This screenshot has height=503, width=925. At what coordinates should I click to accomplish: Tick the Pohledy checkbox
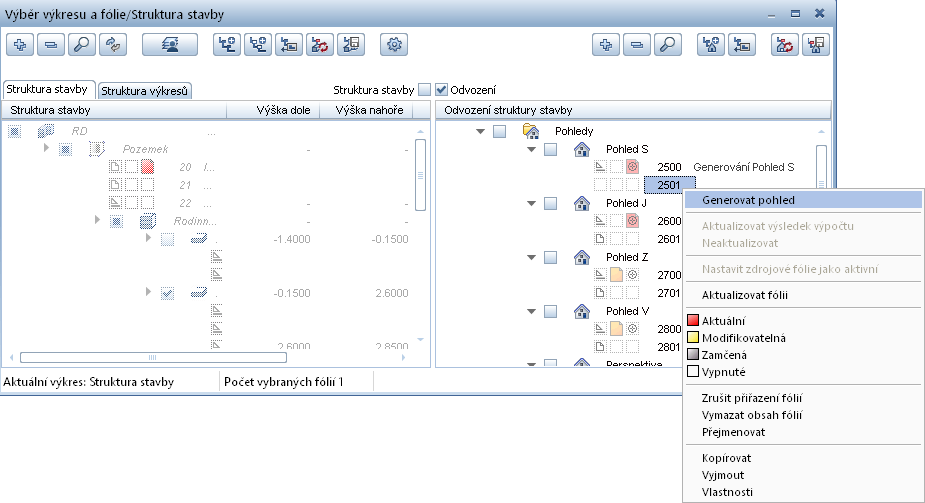coord(500,131)
